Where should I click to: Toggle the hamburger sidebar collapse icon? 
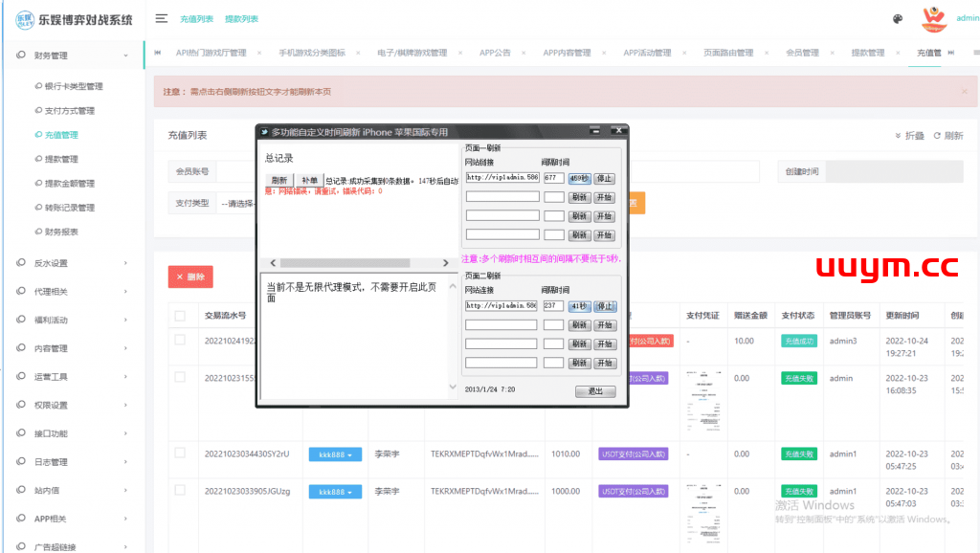click(x=162, y=18)
